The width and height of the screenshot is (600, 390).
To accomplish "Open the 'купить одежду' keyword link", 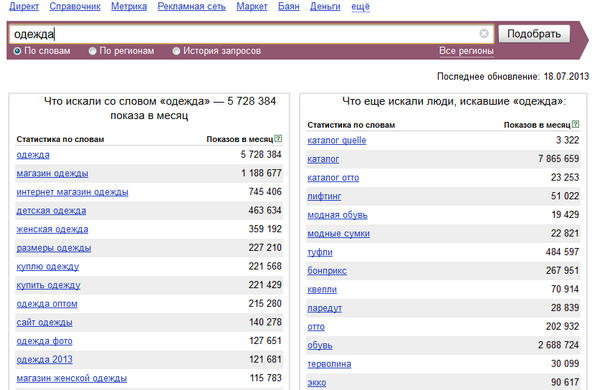I will pyautogui.click(x=48, y=285).
